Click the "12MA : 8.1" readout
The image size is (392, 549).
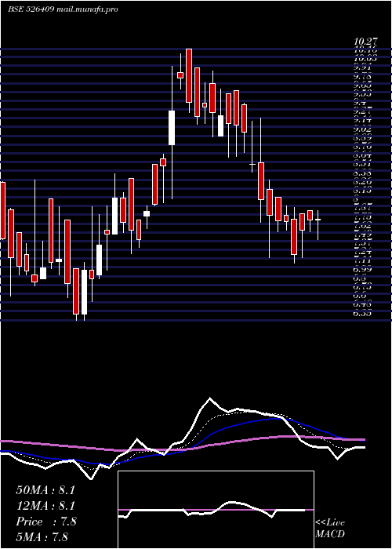click(x=45, y=506)
